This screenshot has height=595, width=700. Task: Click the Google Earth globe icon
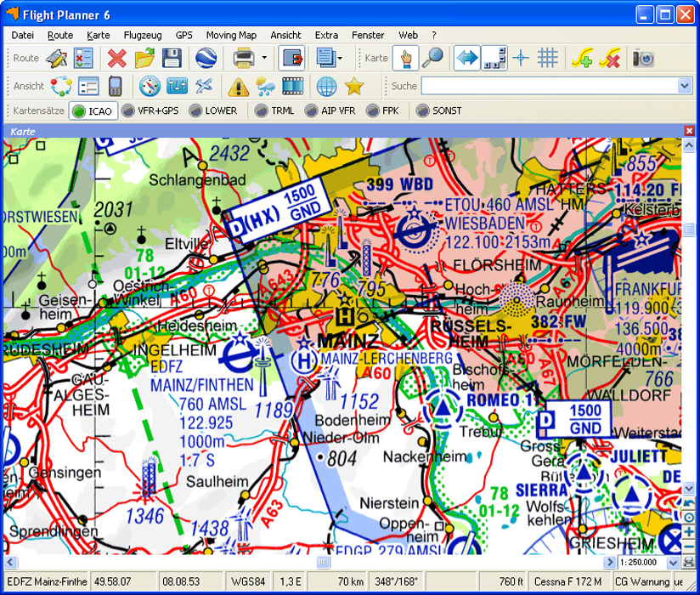coord(206,58)
